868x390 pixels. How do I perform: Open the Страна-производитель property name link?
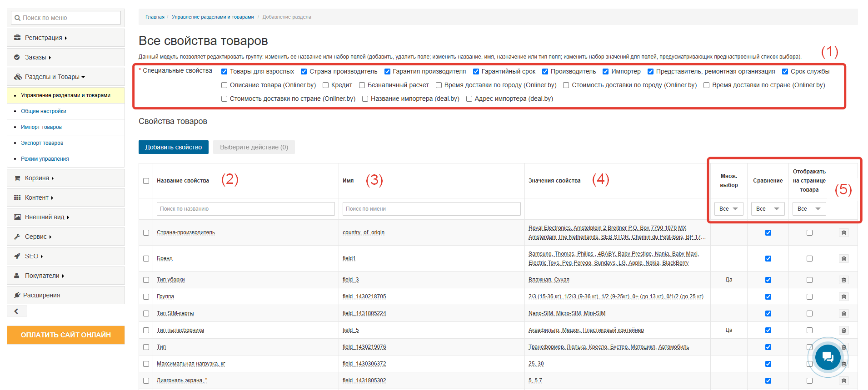[x=186, y=232]
